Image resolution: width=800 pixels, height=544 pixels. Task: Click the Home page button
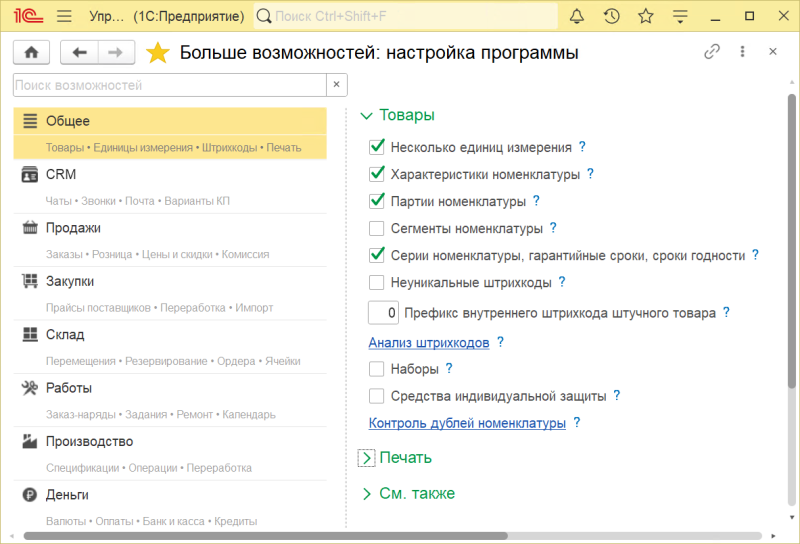coord(30,53)
